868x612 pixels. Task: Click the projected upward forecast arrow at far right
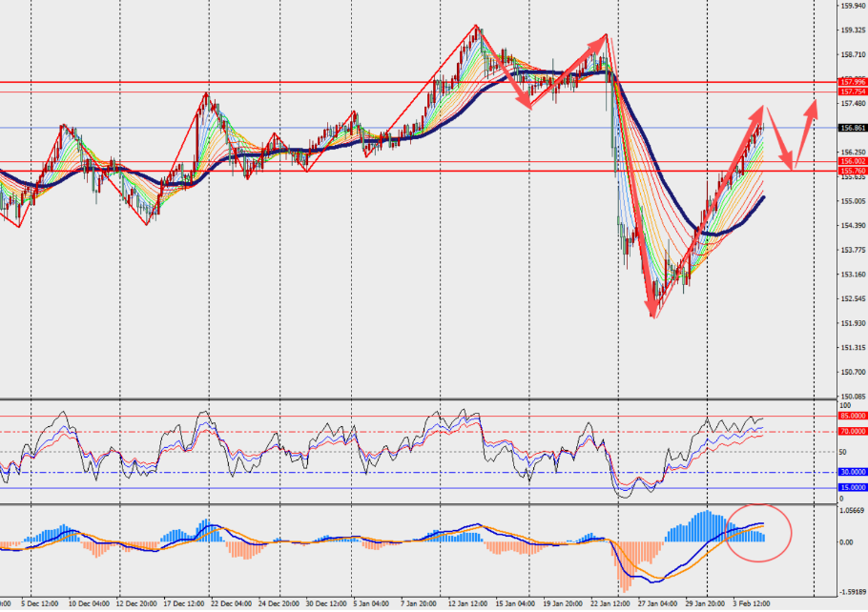pyautogui.click(x=807, y=132)
